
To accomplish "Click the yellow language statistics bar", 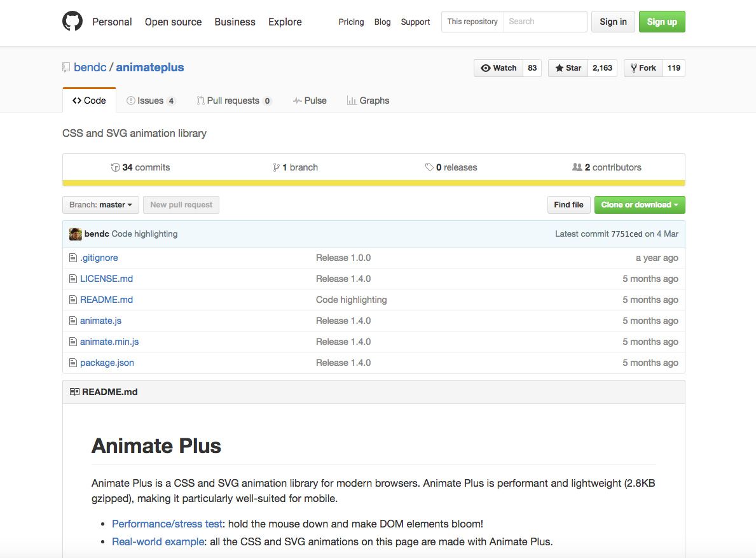I will 374,183.
